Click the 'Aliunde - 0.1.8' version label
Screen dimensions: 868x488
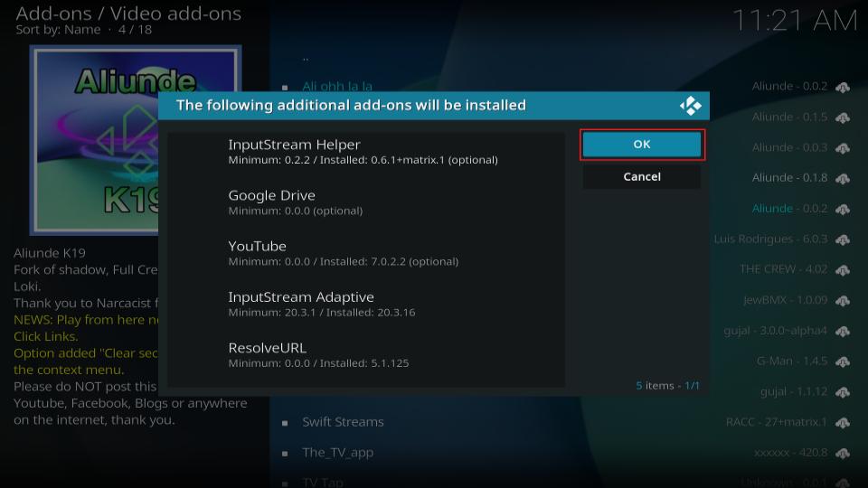pos(789,178)
